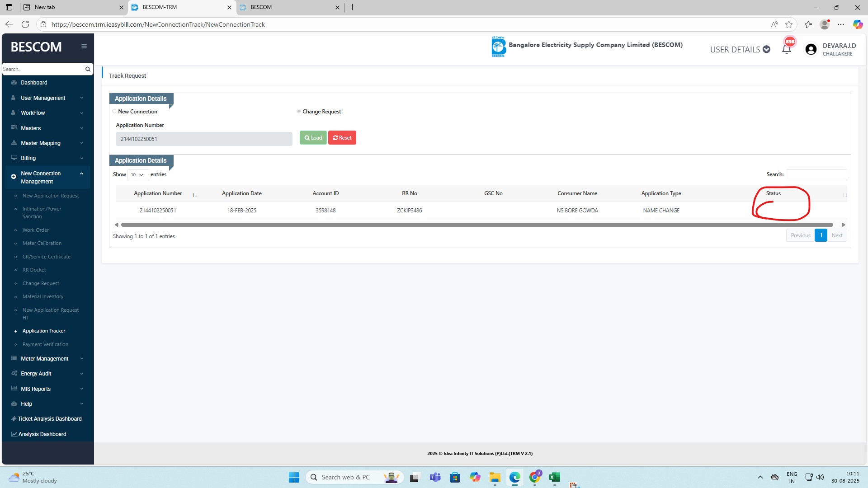
Task: Toggle the sidebar hamburger menu icon
Action: [x=84, y=46]
